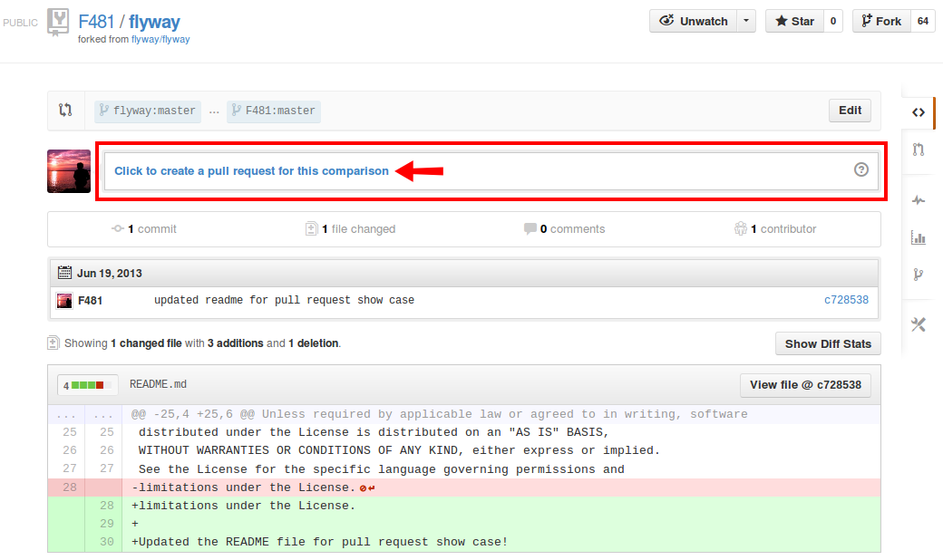Click the diff file icon beside Showing text
The image size is (943, 560).
click(x=53, y=343)
